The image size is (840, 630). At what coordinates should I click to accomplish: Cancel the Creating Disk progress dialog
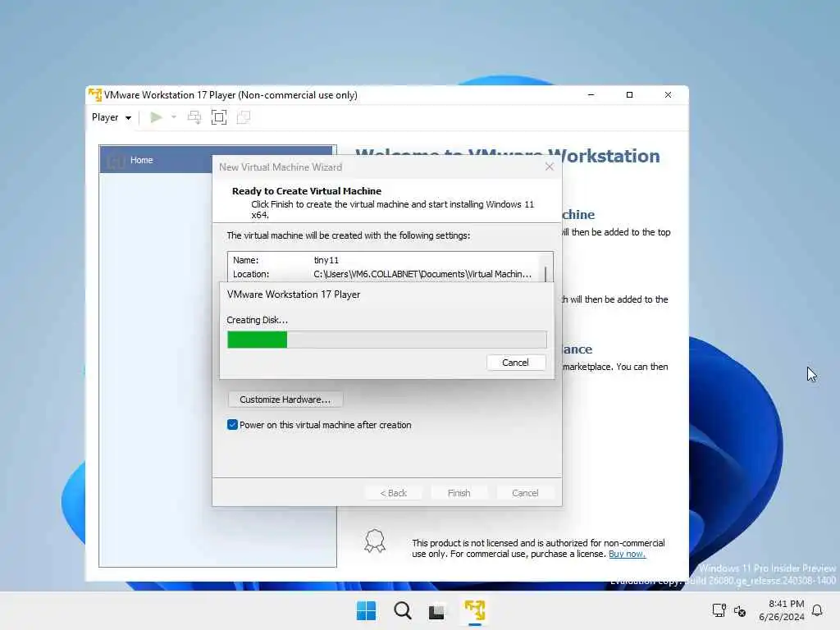pos(515,363)
